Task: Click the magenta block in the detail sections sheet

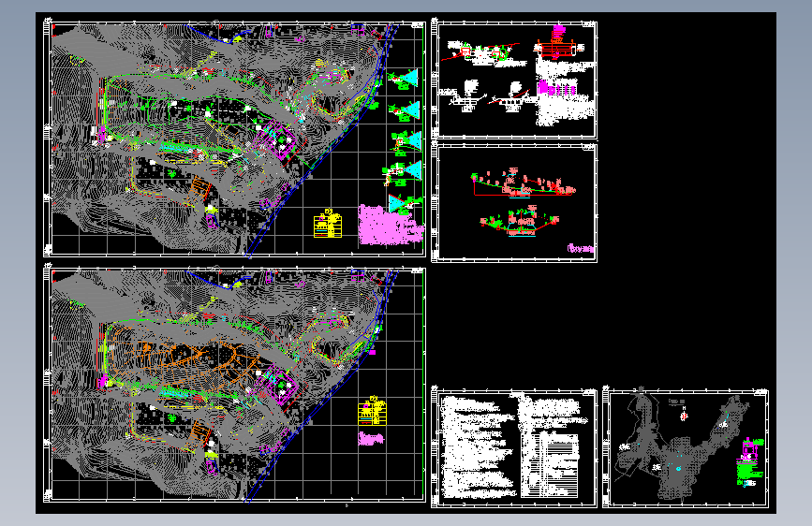Action: pyautogui.click(x=557, y=87)
